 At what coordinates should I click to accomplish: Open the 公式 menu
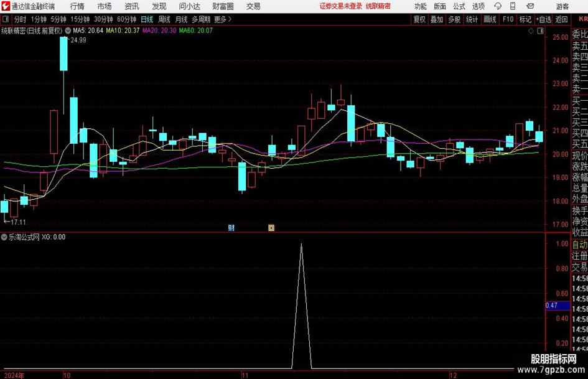coord(459,6)
